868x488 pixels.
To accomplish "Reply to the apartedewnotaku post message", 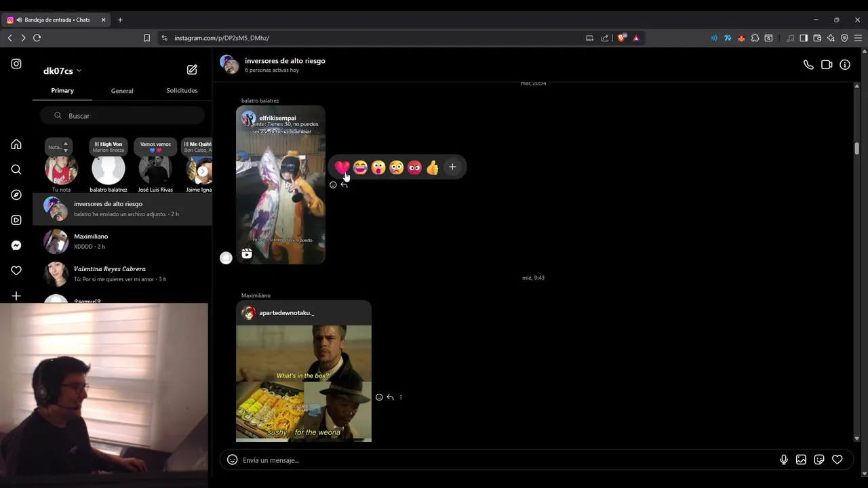I will (x=390, y=397).
